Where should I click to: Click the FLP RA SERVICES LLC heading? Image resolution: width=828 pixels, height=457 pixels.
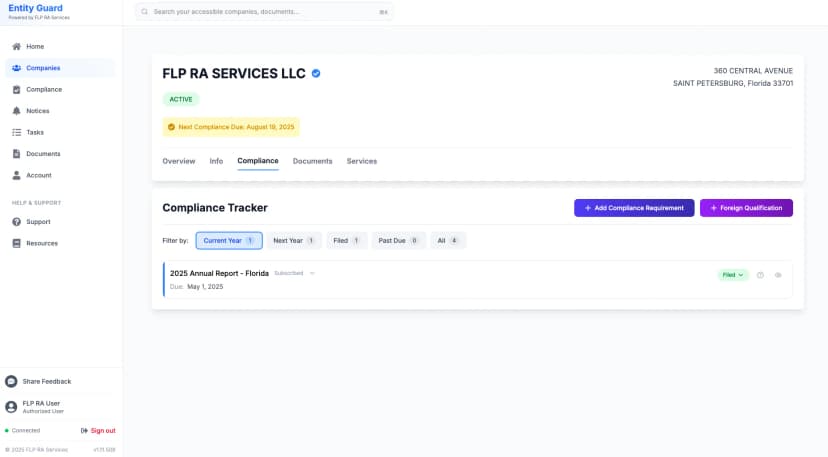[x=233, y=73]
